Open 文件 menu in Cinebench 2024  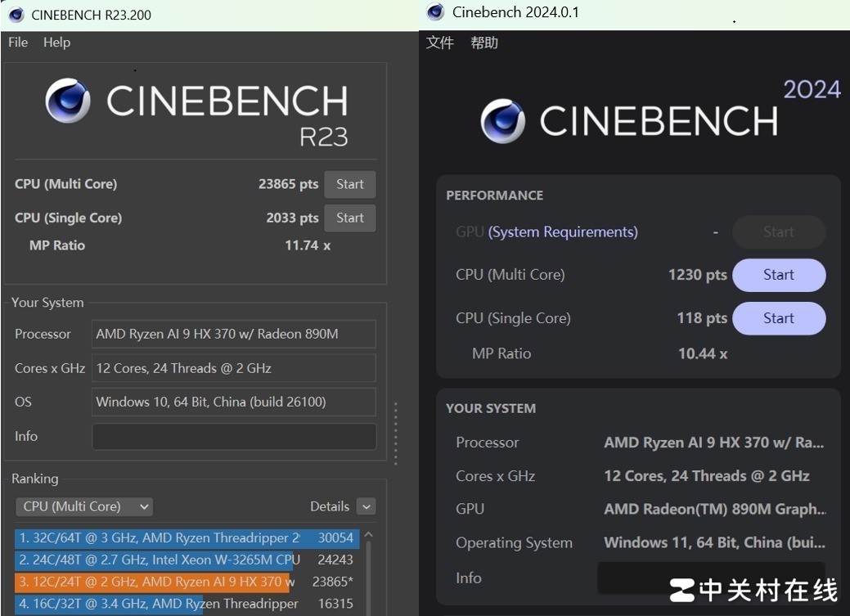[439, 43]
